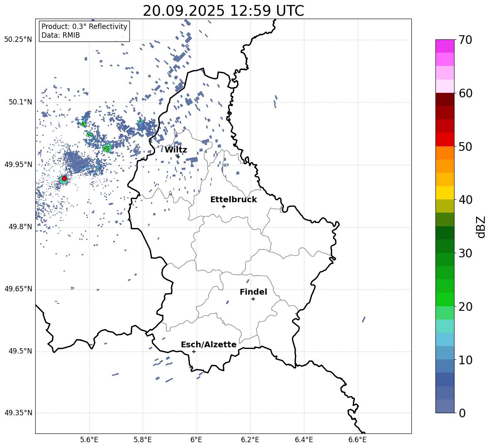491x448 pixels.
Task: Click the Wiltz city label
Action: coord(176,150)
